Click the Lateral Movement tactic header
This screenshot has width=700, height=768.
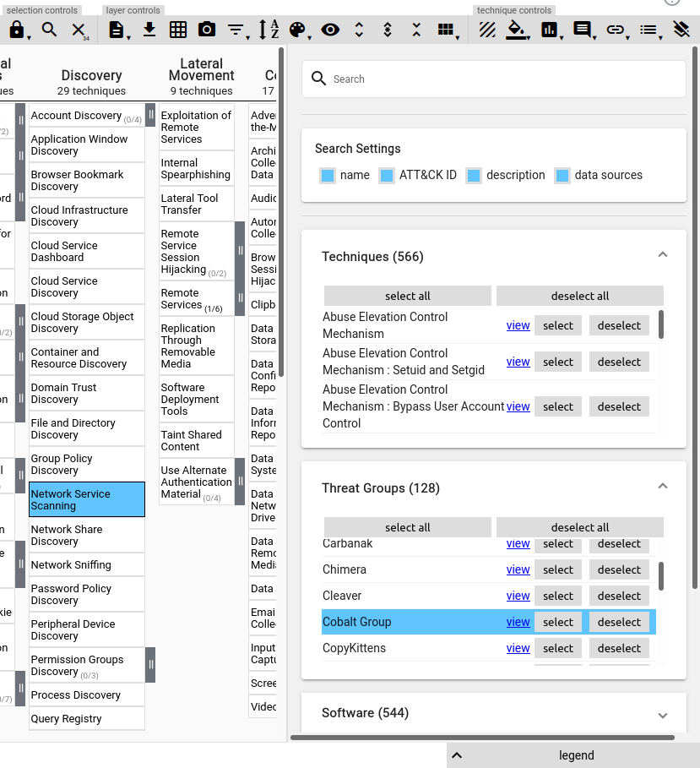pyautogui.click(x=201, y=69)
